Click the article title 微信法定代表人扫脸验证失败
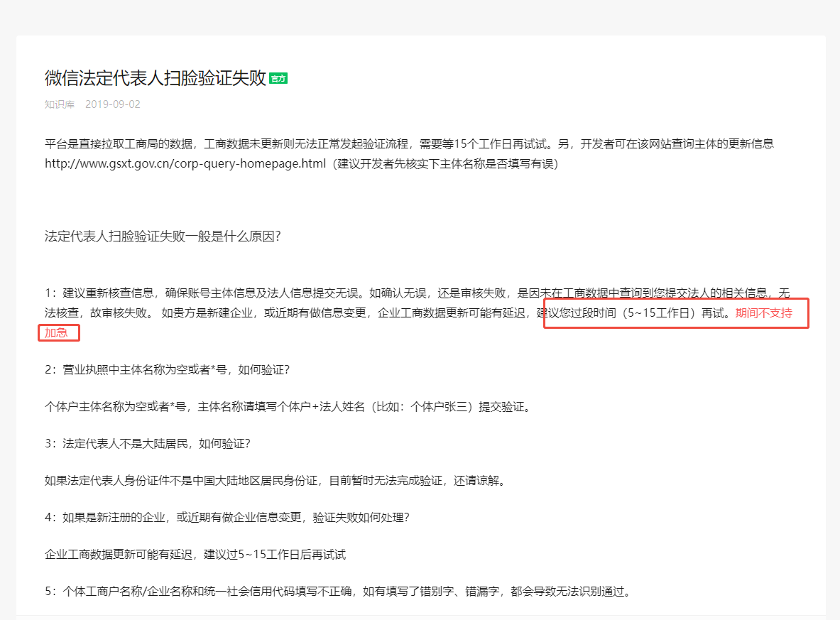The height and width of the screenshot is (620, 840). 156,78
